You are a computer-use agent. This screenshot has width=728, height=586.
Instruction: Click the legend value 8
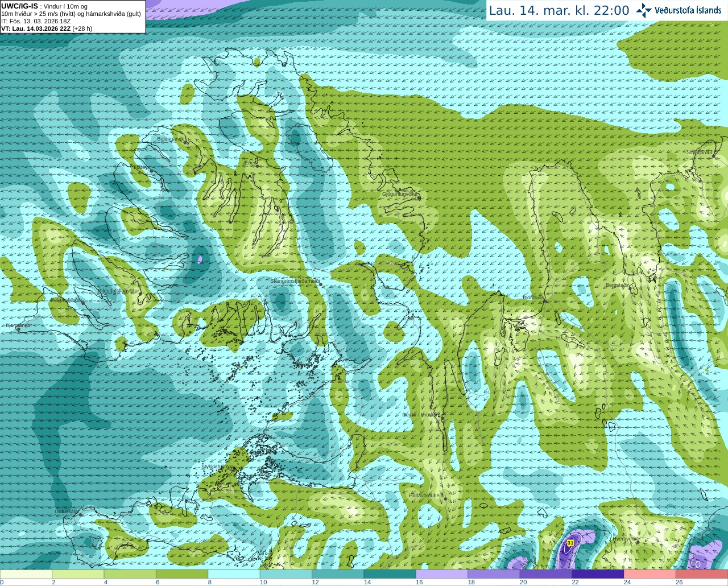(x=210, y=583)
